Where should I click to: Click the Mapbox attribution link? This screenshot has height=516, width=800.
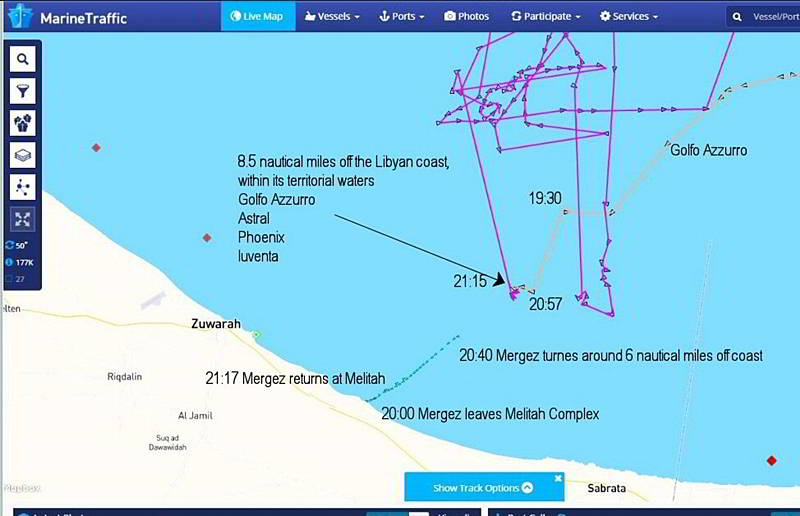[21, 488]
